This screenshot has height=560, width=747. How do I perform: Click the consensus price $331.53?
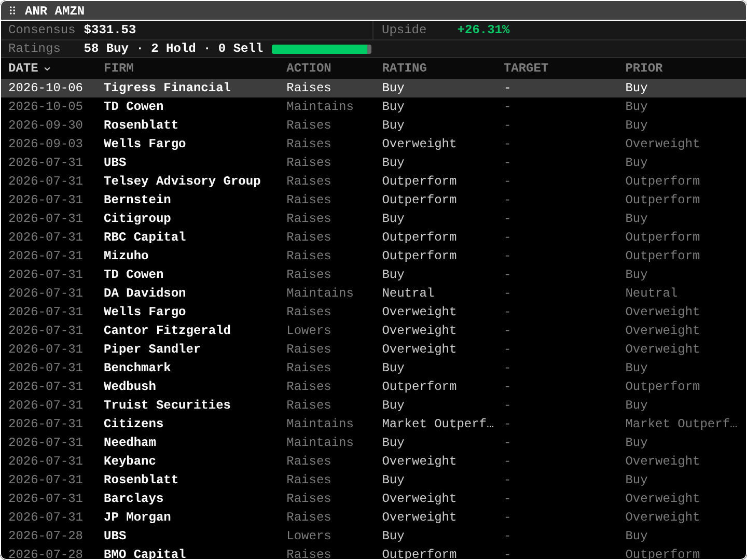[x=110, y=30]
